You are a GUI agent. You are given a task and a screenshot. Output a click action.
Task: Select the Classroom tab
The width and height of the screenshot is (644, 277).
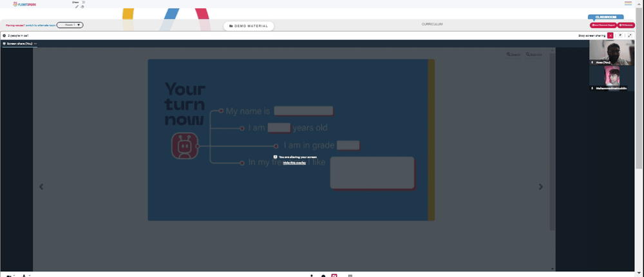click(605, 17)
